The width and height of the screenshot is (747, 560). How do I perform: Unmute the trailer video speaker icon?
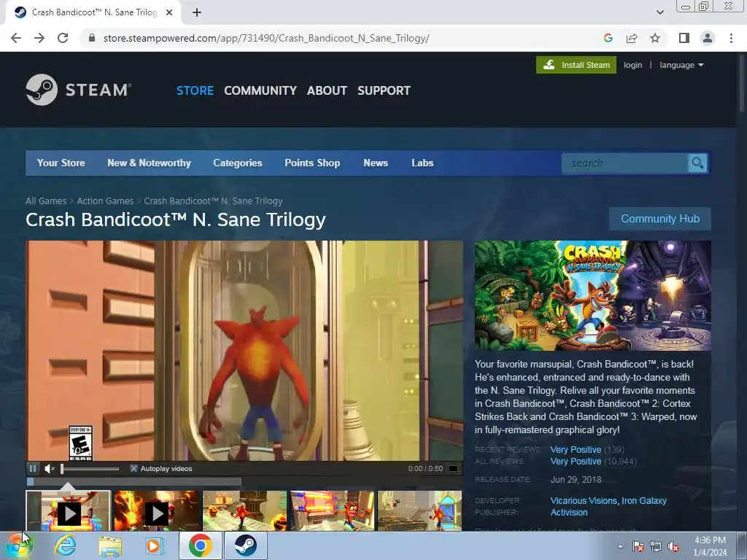click(50, 469)
